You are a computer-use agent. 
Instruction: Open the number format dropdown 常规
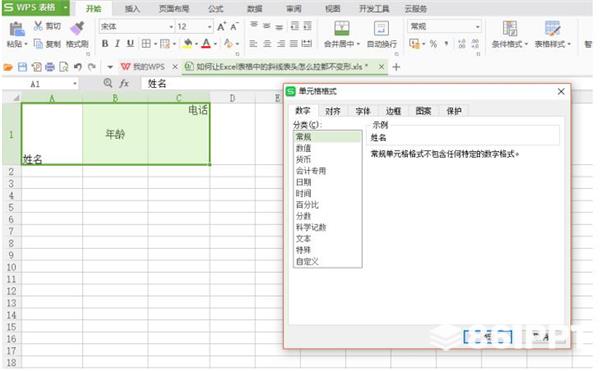pyautogui.click(x=477, y=27)
